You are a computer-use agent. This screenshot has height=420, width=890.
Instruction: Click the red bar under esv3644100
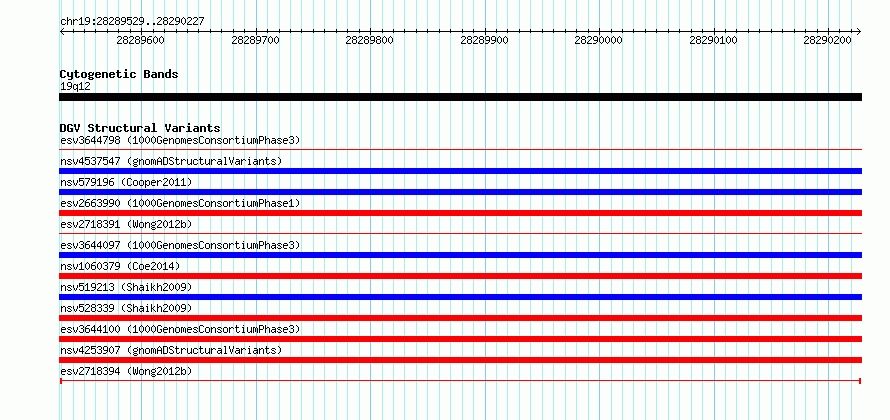[x=460, y=339]
